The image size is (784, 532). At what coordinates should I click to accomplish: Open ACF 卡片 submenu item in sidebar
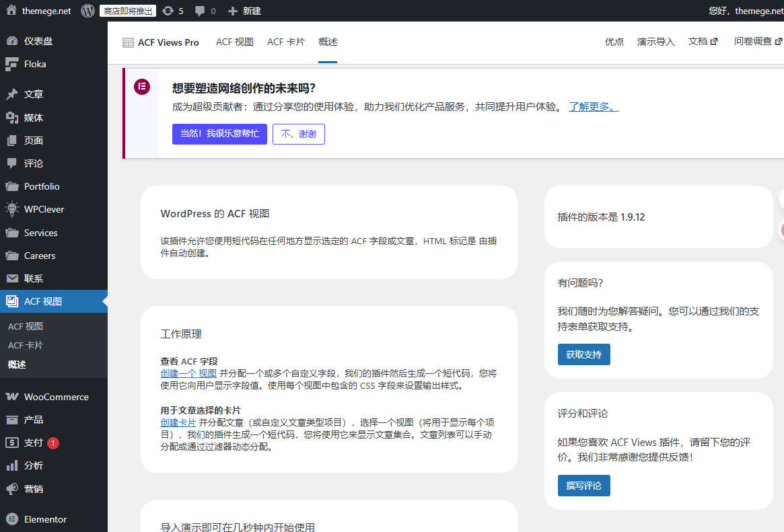coord(26,345)
